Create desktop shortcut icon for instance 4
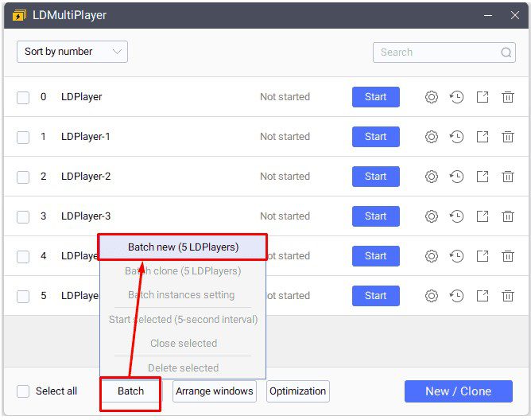 [x=483, y=256]
